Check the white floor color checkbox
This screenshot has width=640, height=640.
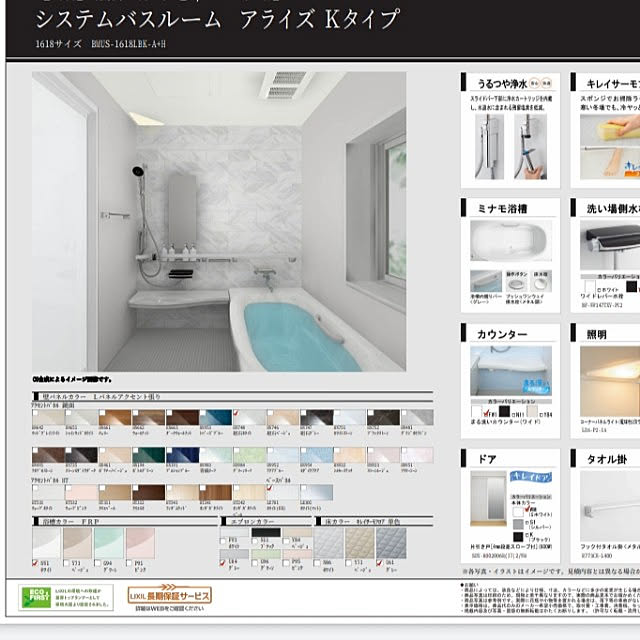point(317,563)
